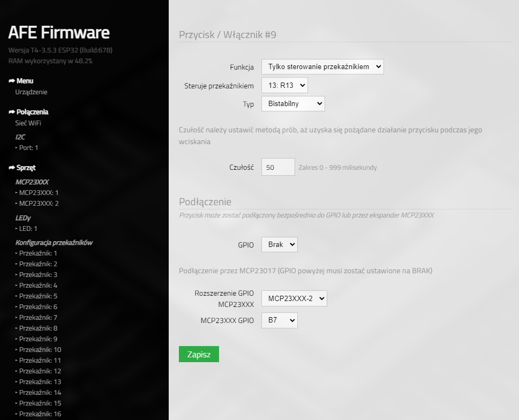The width and height of the screenshot is (519, 420).
Task: Click the 'Wersja T4-3.5.3 ESP32 (Build:678)' text
Action: pyautogui.click(x=60, y=50)
